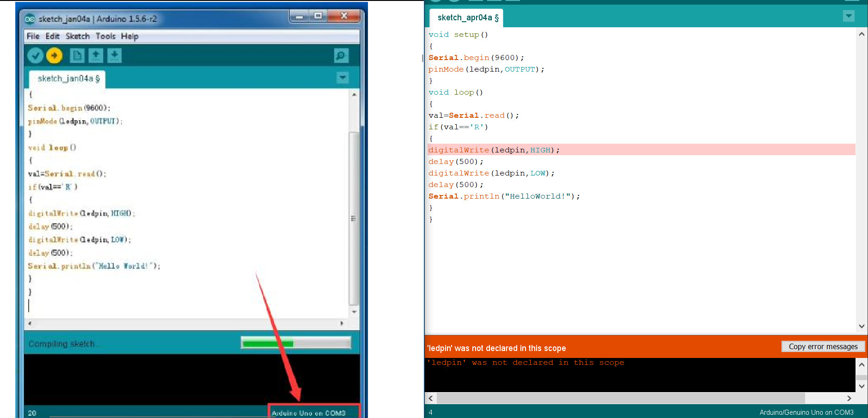Click "pinMode(ledpin,OUTPUT);" in the sketch_apr04a editor
868x418 pixels.
(x=486, y=69)
